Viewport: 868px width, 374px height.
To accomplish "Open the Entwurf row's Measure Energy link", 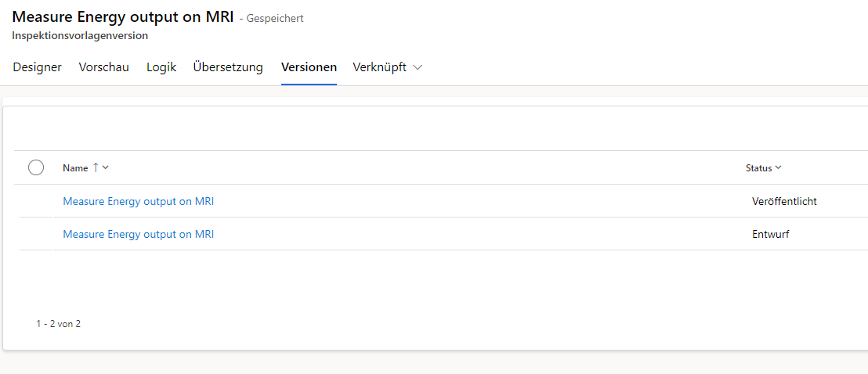I will point(138,234).
